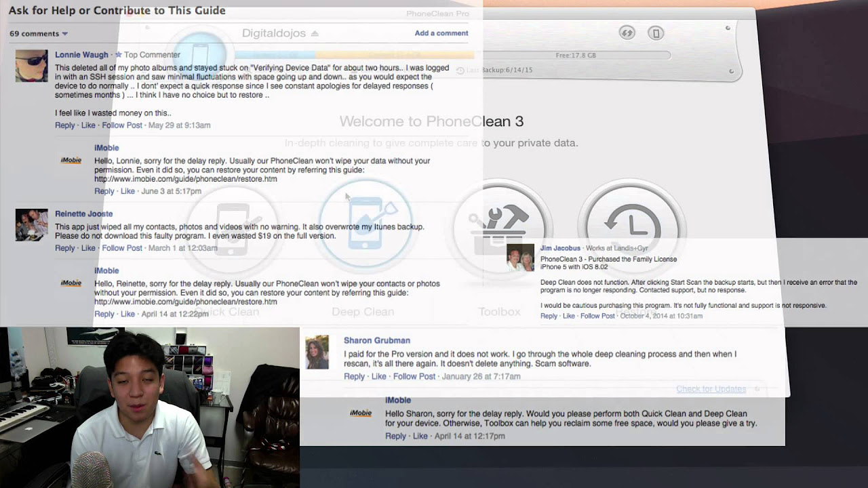Reply to Sharon Grubman's comment
Viewport: 868px width, 488px height.
[354, 376]
